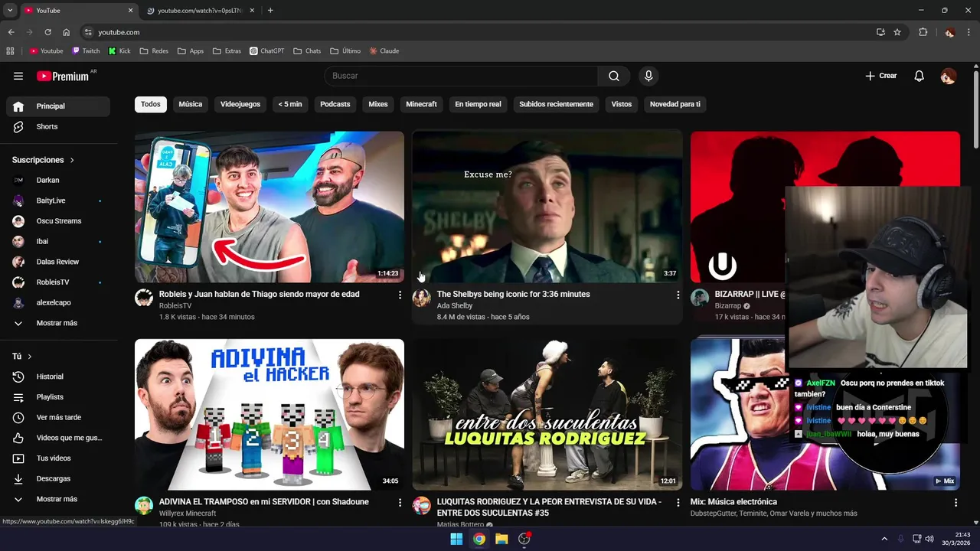Open Descargas in the sidebar
This screenshot has width=980, height=551.
(x=58, y=478)
